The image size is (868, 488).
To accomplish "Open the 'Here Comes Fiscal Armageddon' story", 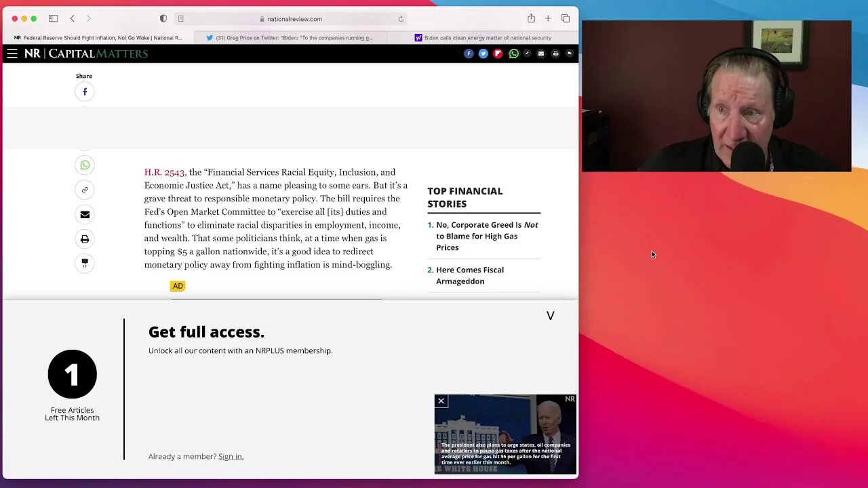I will (470, 275).
